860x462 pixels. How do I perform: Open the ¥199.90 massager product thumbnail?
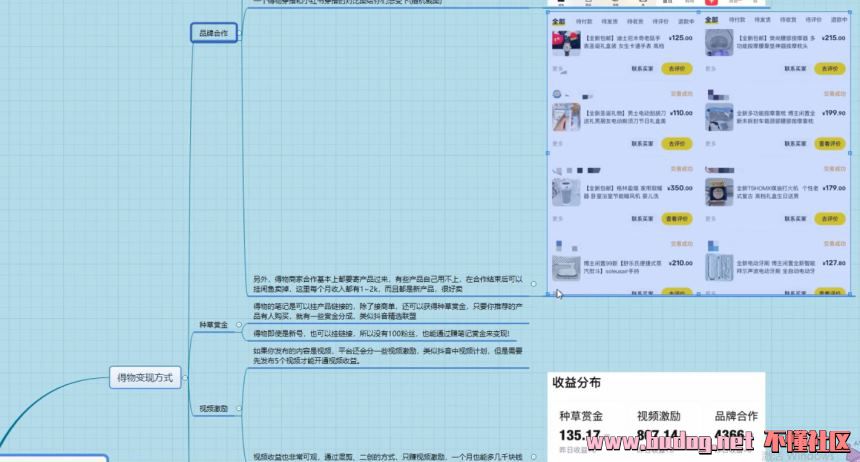718,118
